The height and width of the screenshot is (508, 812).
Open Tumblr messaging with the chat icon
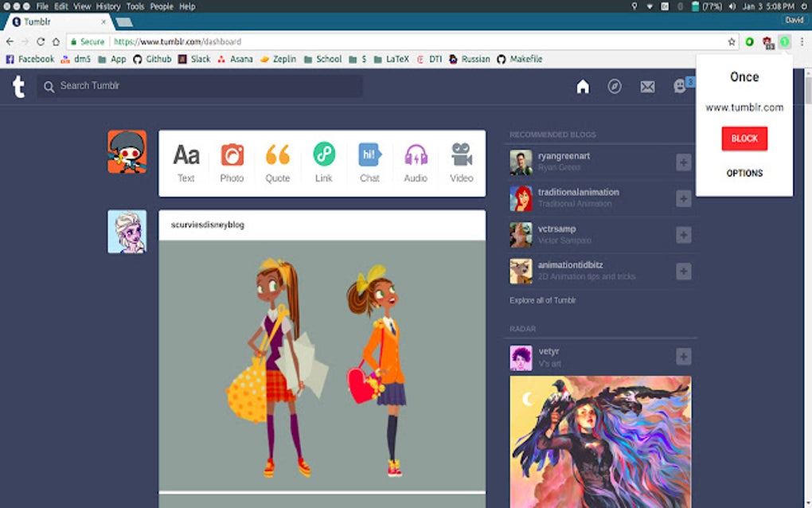tap(679, 85)
